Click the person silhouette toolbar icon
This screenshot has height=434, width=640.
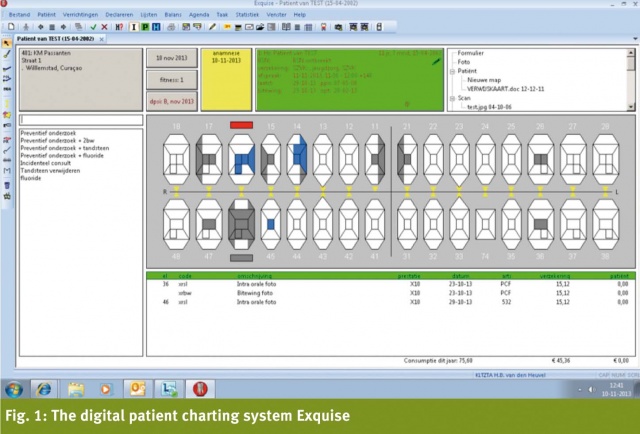coord(26,27)
